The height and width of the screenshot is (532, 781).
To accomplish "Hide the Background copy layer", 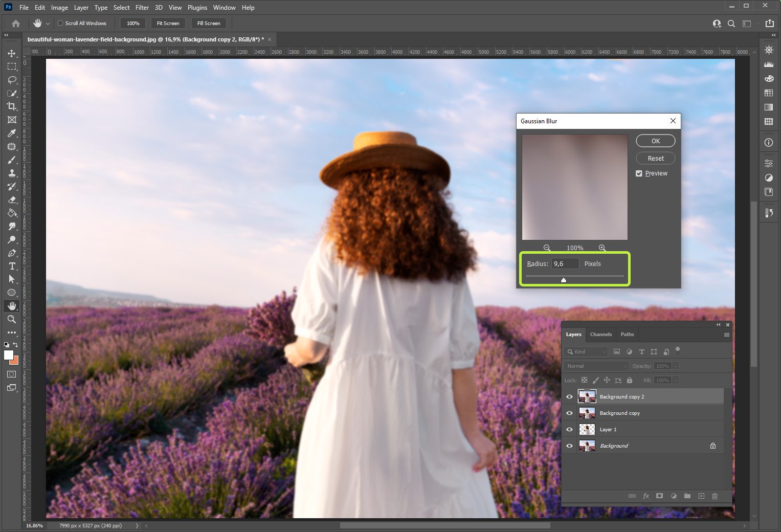I will 569,413.
